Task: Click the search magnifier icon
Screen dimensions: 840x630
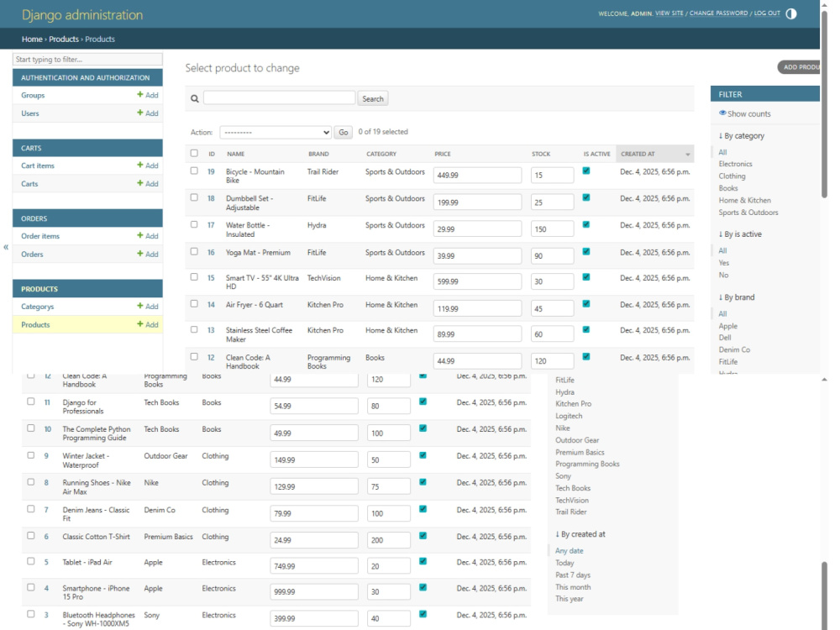Action: coord(195,98)
